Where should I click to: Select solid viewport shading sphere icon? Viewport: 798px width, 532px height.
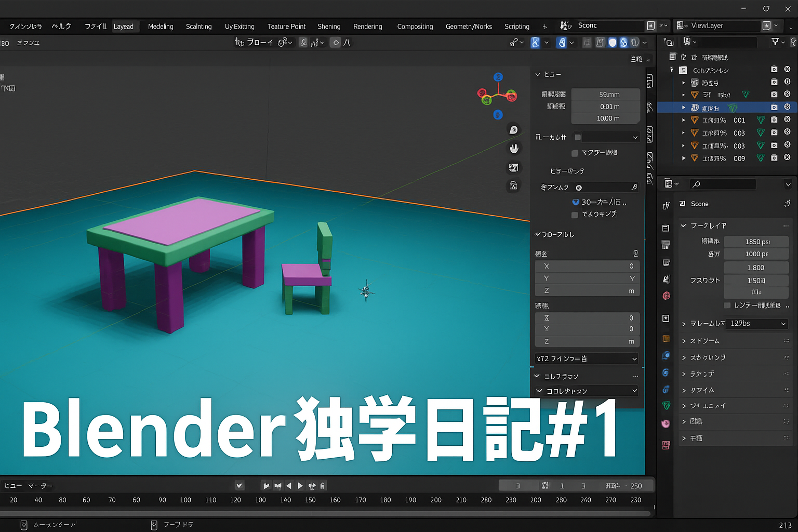(613, 43)
